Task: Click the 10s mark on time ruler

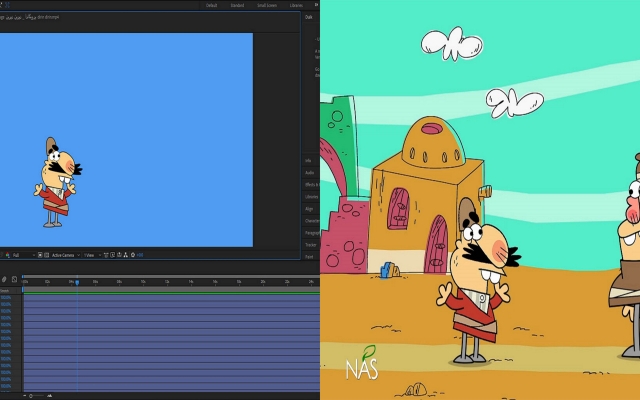Action: point(143,282)
